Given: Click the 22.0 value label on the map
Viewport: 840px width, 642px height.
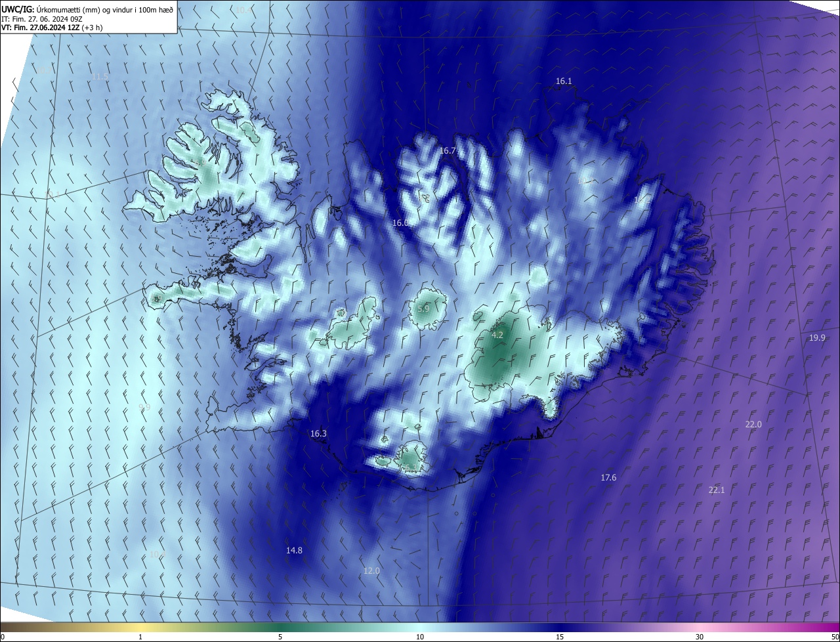Looking at the screenshot, I should (x=753, y=425).
